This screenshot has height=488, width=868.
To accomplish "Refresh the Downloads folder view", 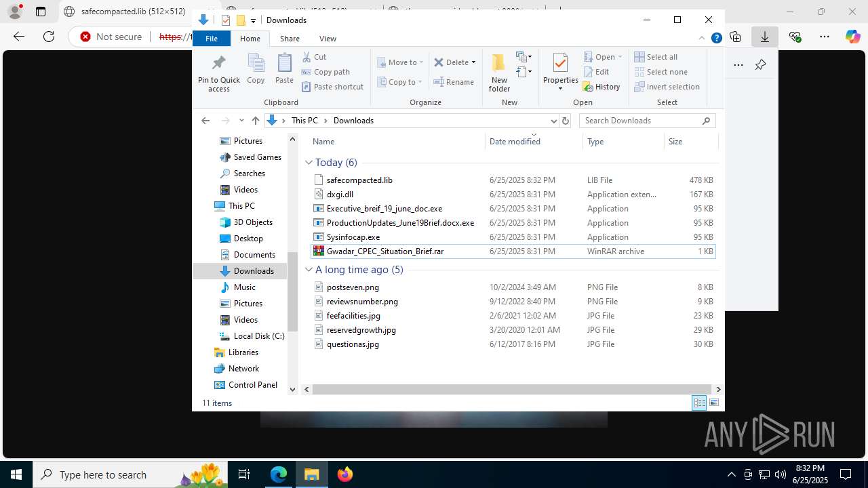I will click(x=566, y=121).
